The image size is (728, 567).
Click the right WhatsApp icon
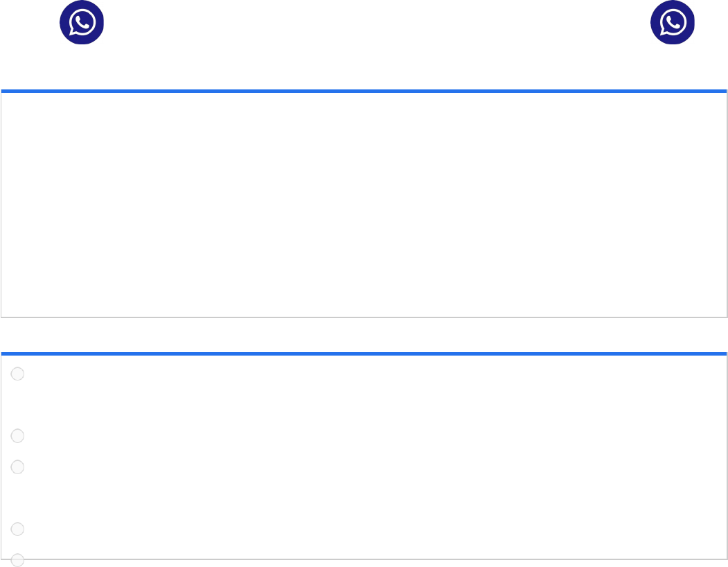672,23
